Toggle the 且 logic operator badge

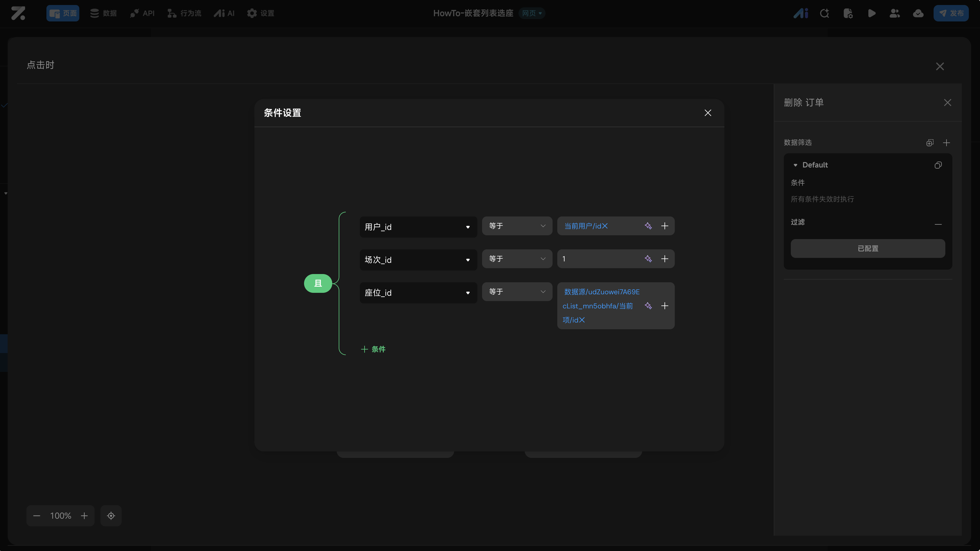pyautogui.click(x=318, y=283)
